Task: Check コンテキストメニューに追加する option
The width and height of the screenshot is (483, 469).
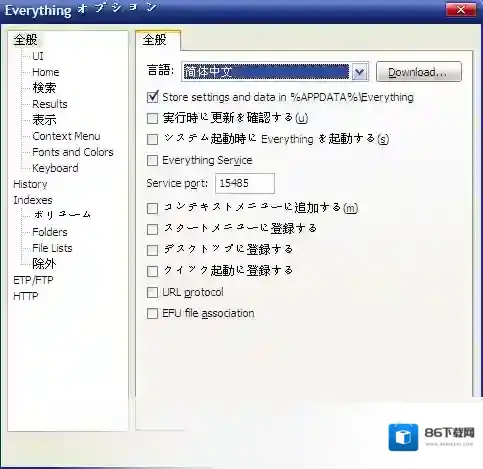Action: (x=153, y=208)
